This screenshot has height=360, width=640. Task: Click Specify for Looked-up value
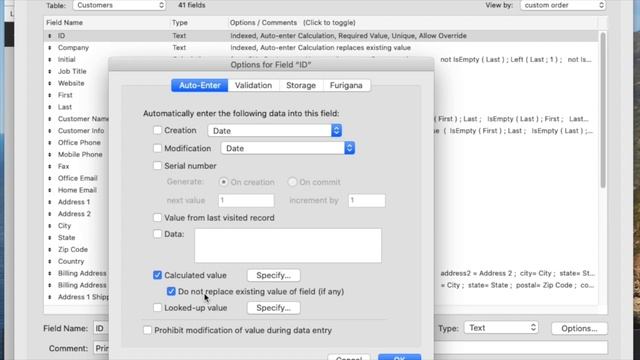click(273, 308)
